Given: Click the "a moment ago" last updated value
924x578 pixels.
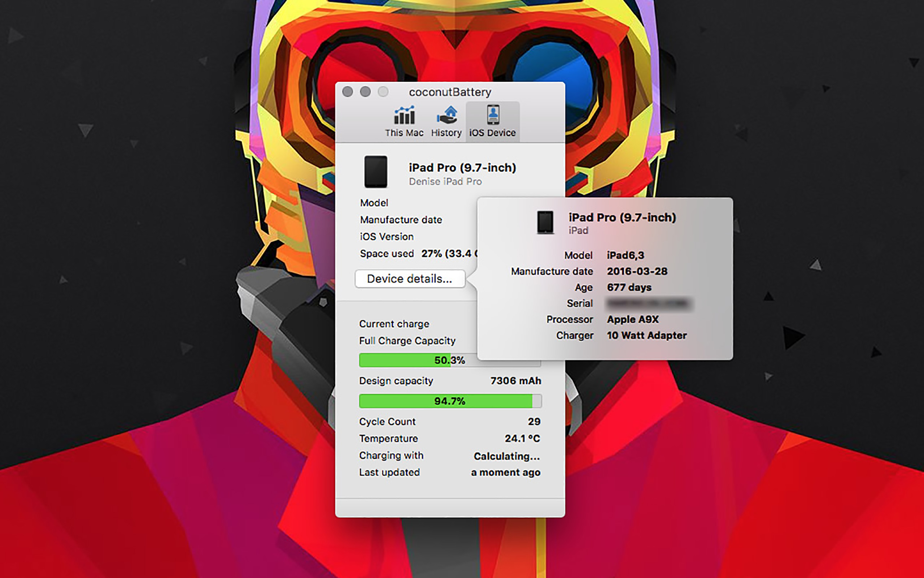Looking at the screenshot, I should pyautogui.click(x=506, y=473).
